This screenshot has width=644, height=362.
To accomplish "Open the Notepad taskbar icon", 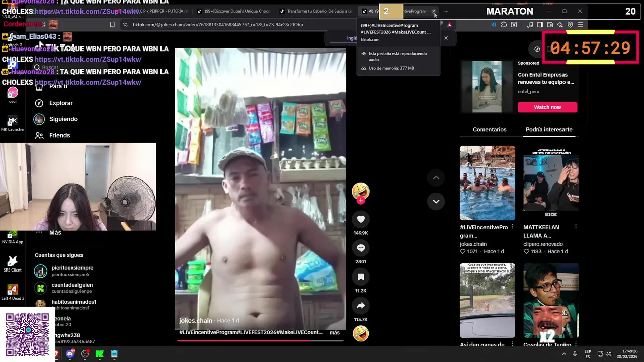I will point(114,354).
